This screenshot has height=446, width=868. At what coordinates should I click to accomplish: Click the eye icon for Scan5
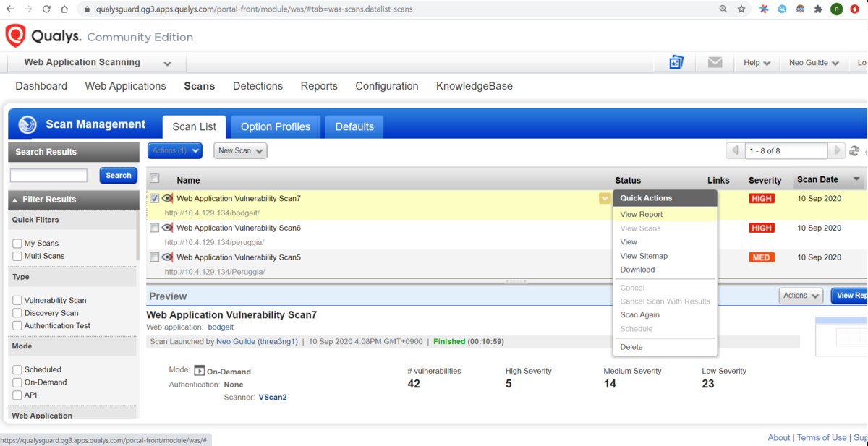(x=167, y=257)
